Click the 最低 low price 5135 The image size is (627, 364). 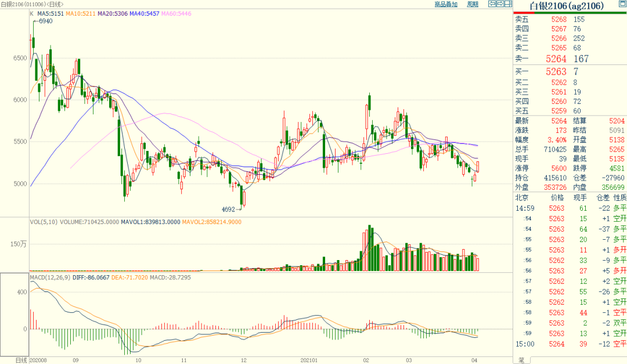tap(617, 159)
